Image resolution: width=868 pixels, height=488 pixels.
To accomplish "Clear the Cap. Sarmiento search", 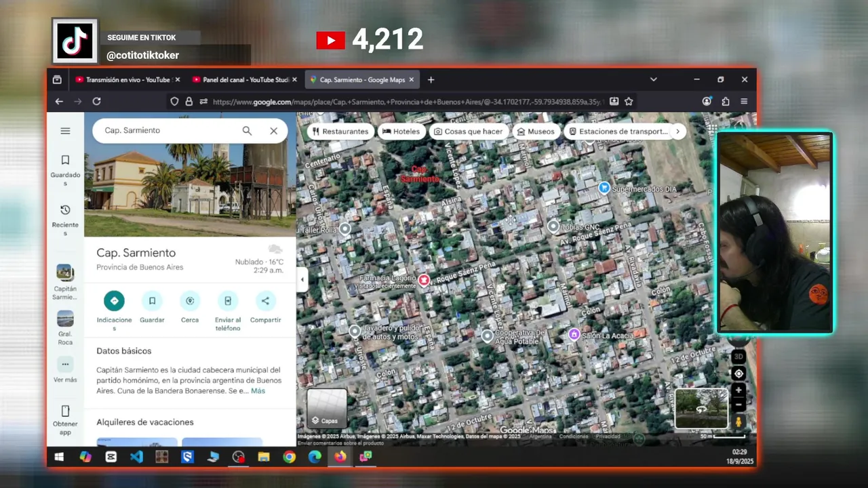I will pos(273,131).
